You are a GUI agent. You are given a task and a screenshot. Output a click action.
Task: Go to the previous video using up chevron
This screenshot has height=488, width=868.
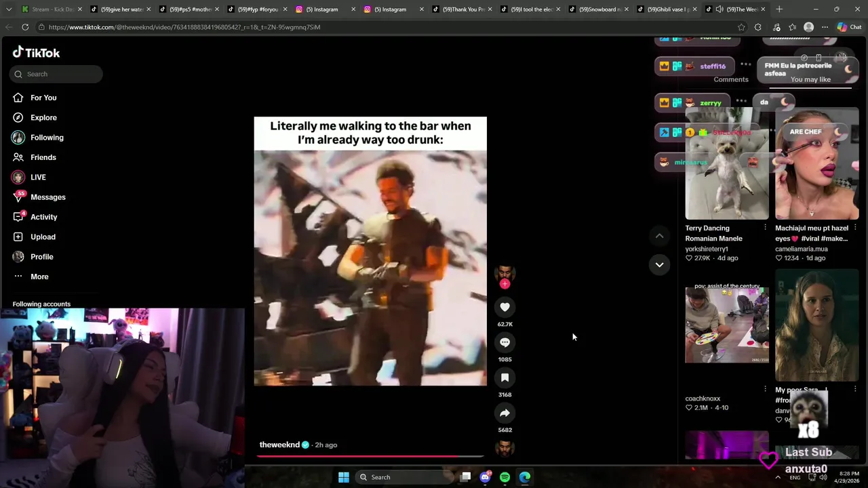coord(659,235)
